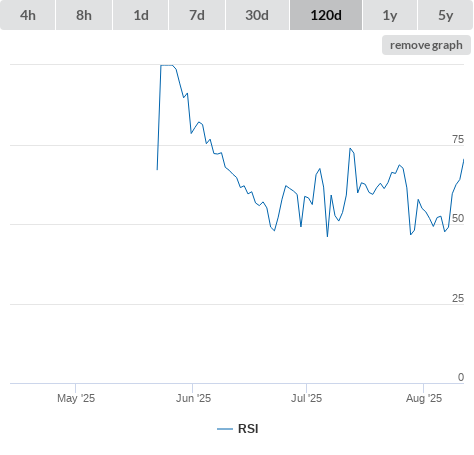
Task: Switch chart to 30d range
Action: (257, 15)
